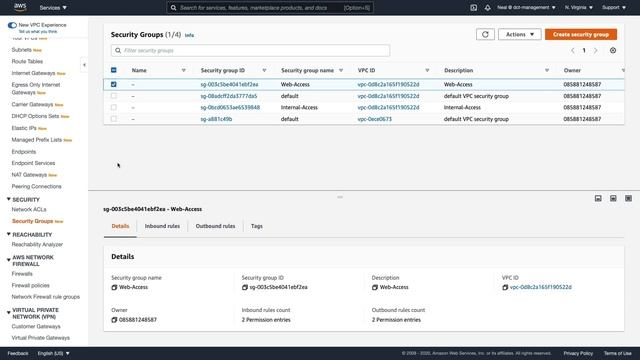Open Reachability Analyzer in the sidebar
Viewport: 640px width, 360px height.
pos(37,244)
